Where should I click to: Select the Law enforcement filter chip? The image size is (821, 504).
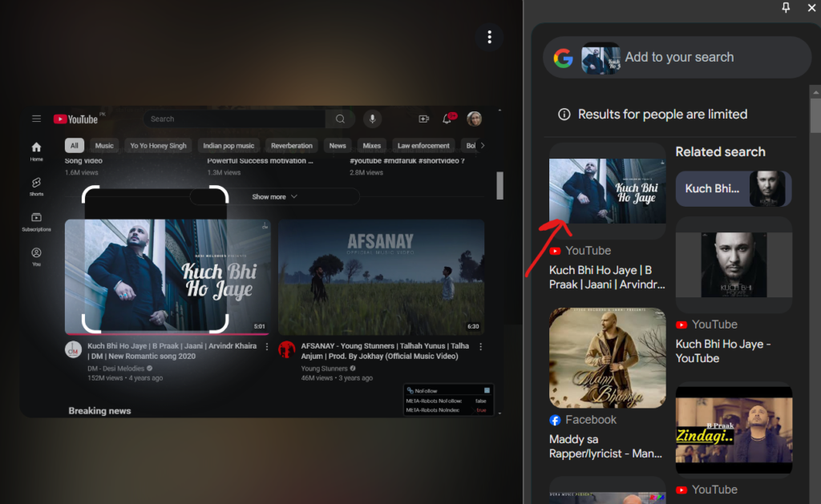[x=423, y=146]
